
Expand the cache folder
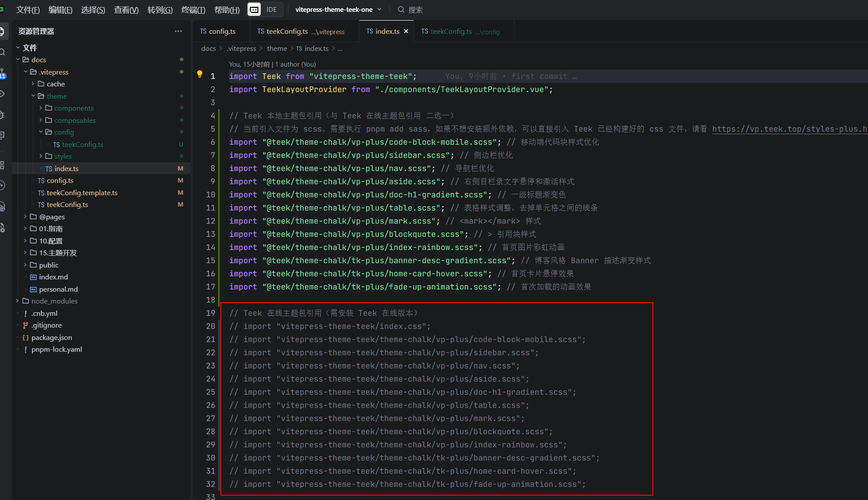(x=55, y=84)
